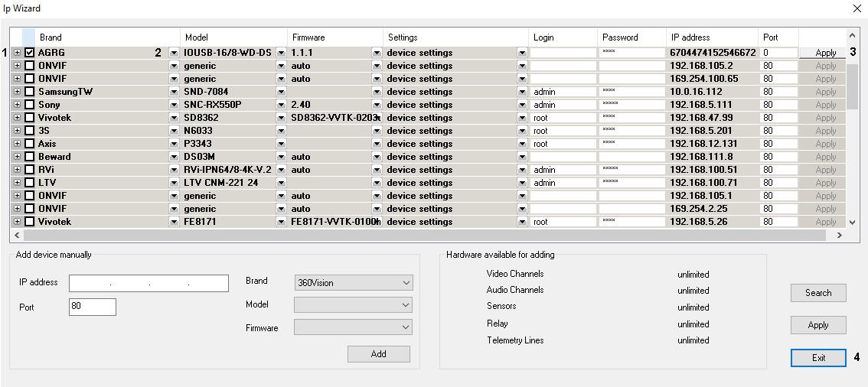Open the AGRG brand dropdown arrow
This screenshot has height=387, width=868.
click(174, 53)
